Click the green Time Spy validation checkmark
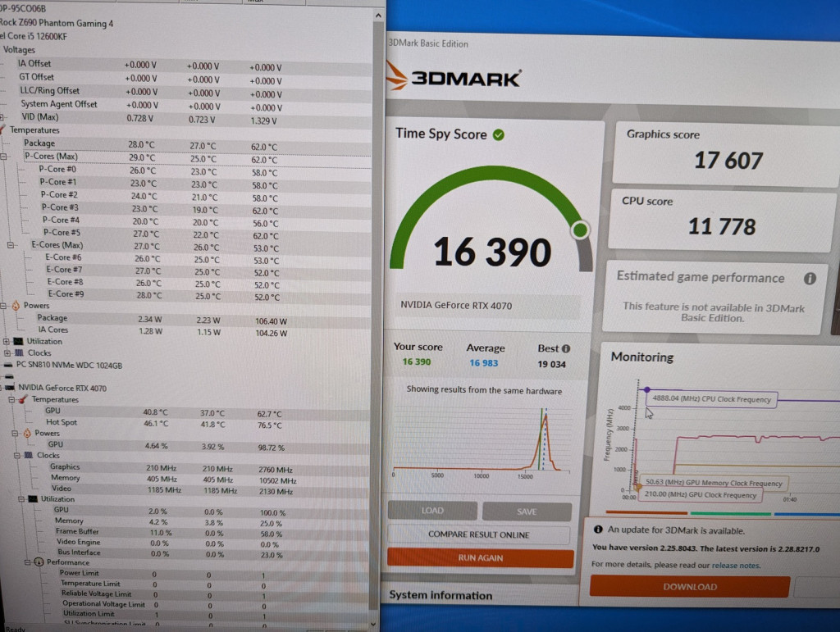This screenshot has width=840, height=632. click(499, 135)
